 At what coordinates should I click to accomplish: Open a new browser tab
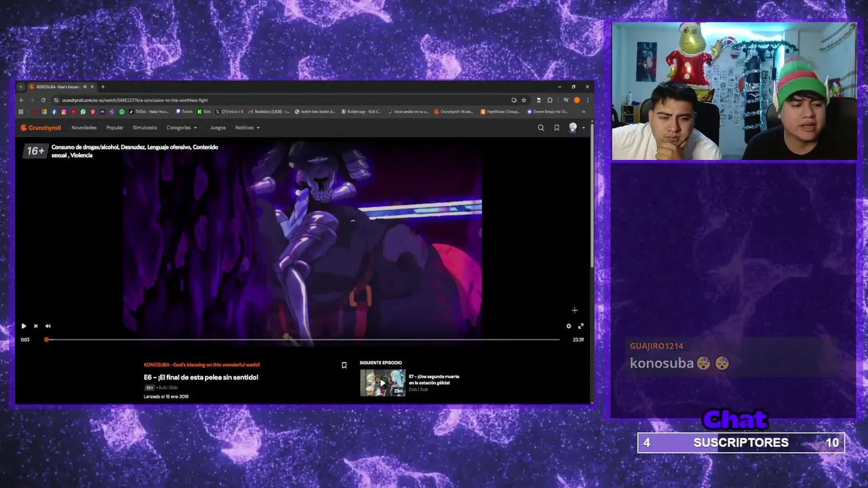(x=103, y=87)
